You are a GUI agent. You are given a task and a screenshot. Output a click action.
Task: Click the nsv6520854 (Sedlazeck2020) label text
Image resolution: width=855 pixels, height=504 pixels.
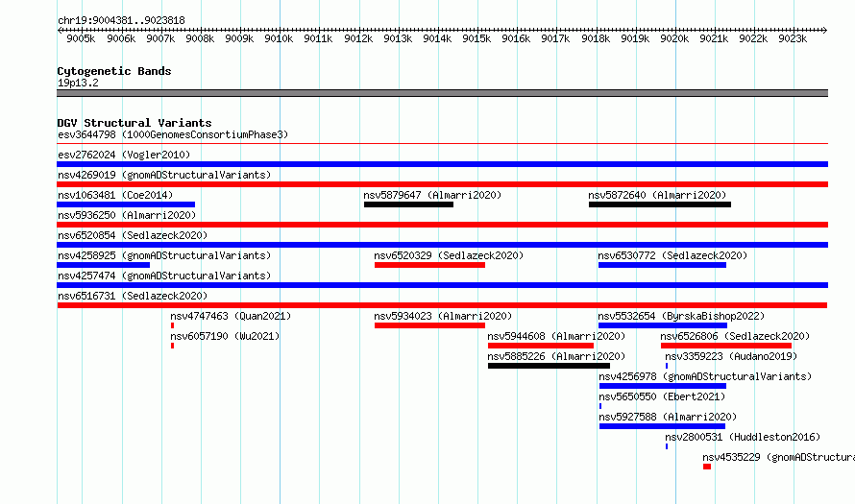pos(133,235)
